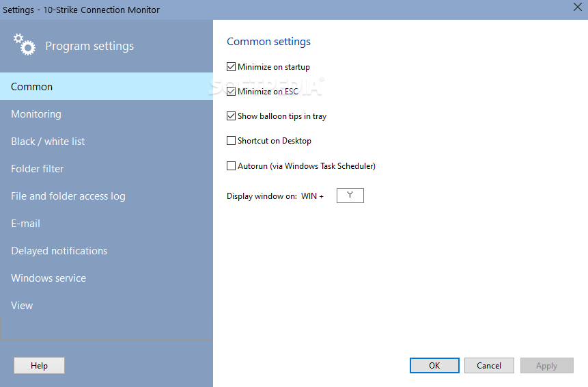Click the greyed-out Apply button
588x387 pixels.
(x=547, y=366)
